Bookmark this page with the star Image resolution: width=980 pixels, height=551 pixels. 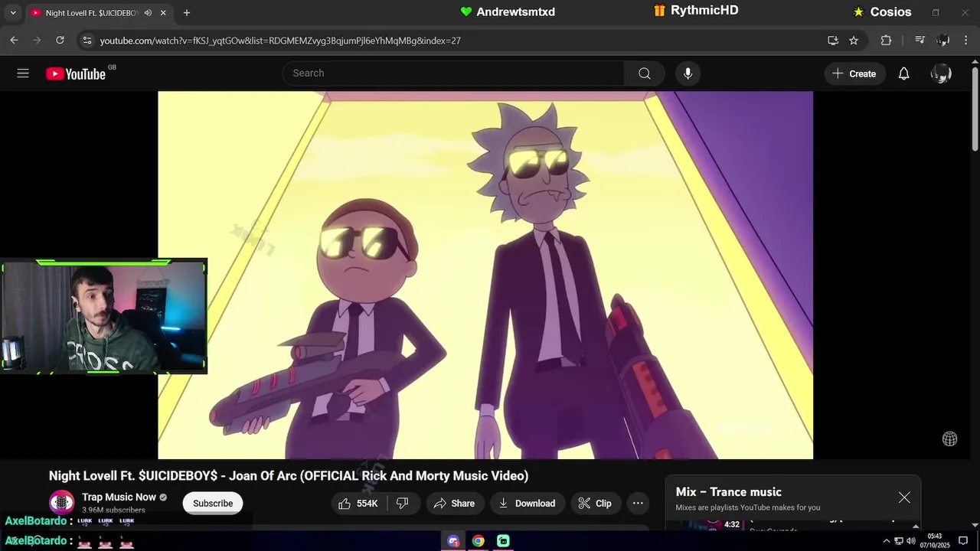854,41
